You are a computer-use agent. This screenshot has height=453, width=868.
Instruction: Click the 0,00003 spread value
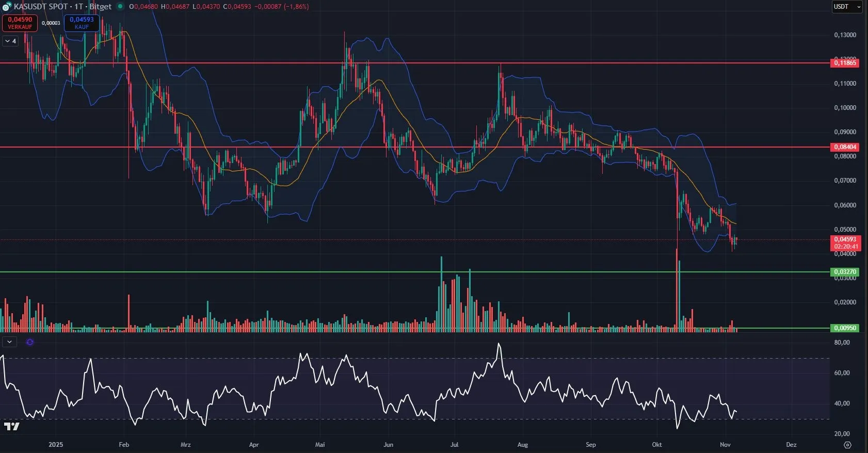coord(51,23)
